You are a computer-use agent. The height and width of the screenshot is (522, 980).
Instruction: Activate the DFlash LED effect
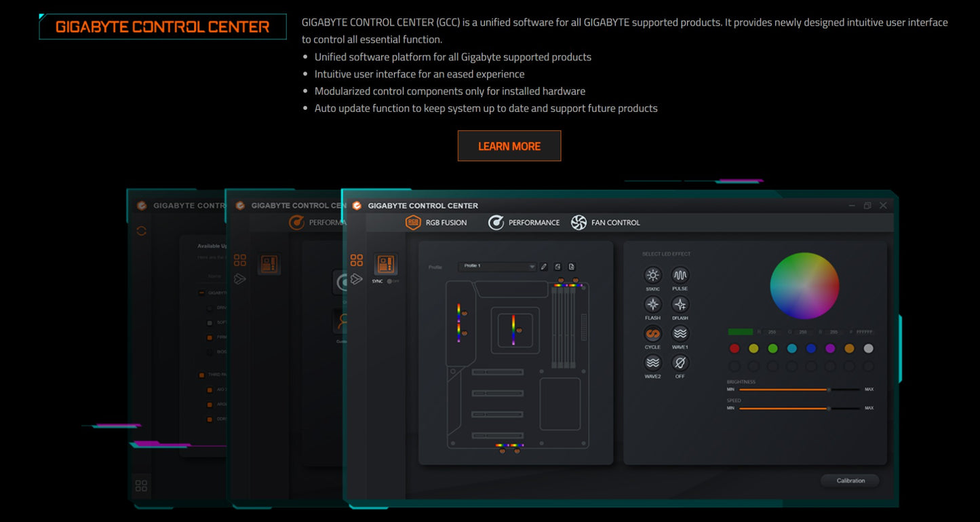tap(680, 304)
